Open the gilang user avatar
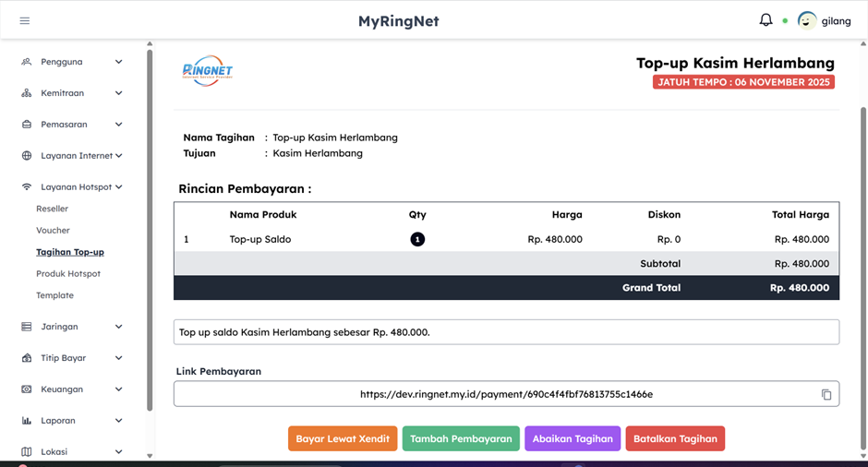868x467 pixels. tap(807, 20)
